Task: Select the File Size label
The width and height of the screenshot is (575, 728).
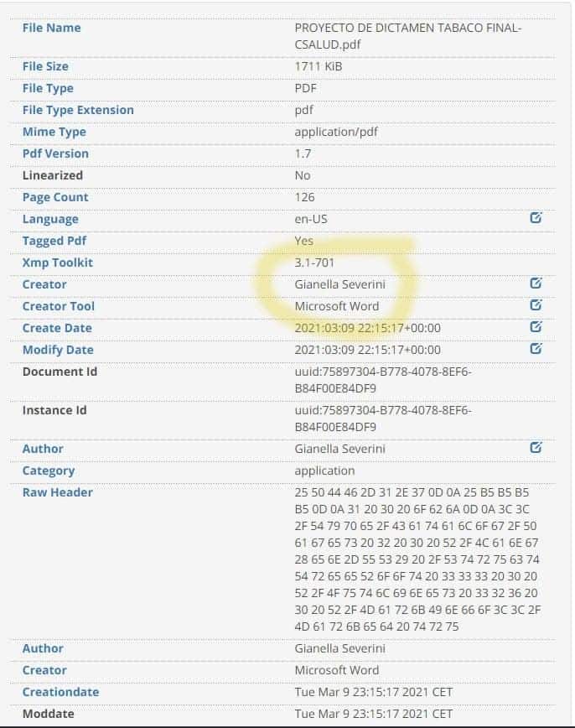Action: point(45,66)
